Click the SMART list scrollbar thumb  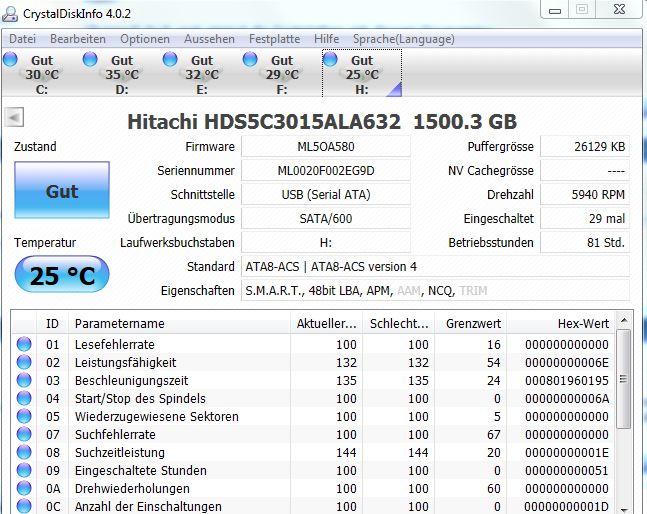pyautogui.click(x=623, y=379)
